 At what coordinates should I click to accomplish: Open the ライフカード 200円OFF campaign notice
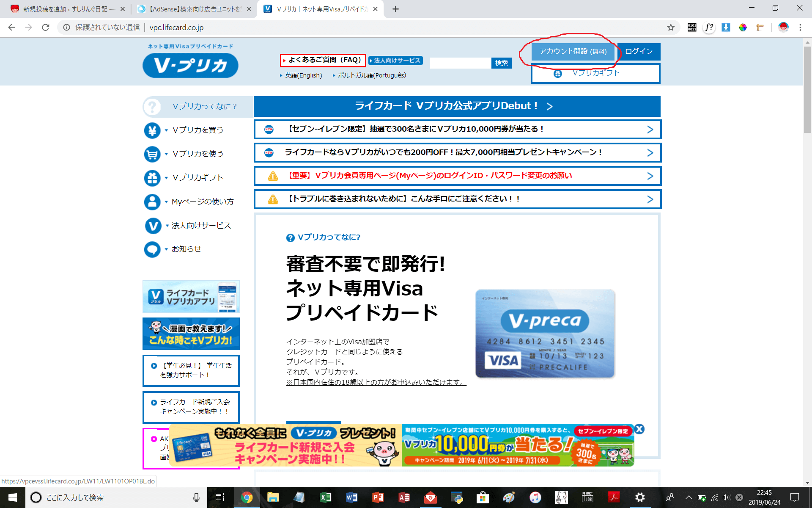tap(457, 152)
